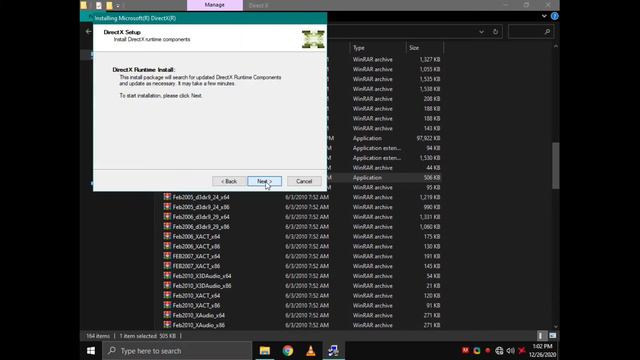
Task: Expand the File Explorer ribbon chevron
Action: (544, 16)
